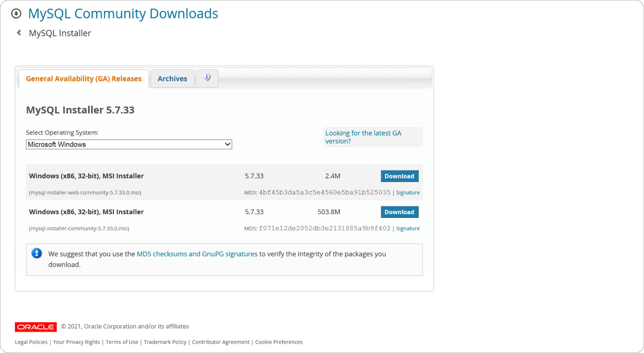
Task: Open the information icon tab
Action: coord(207,78)
